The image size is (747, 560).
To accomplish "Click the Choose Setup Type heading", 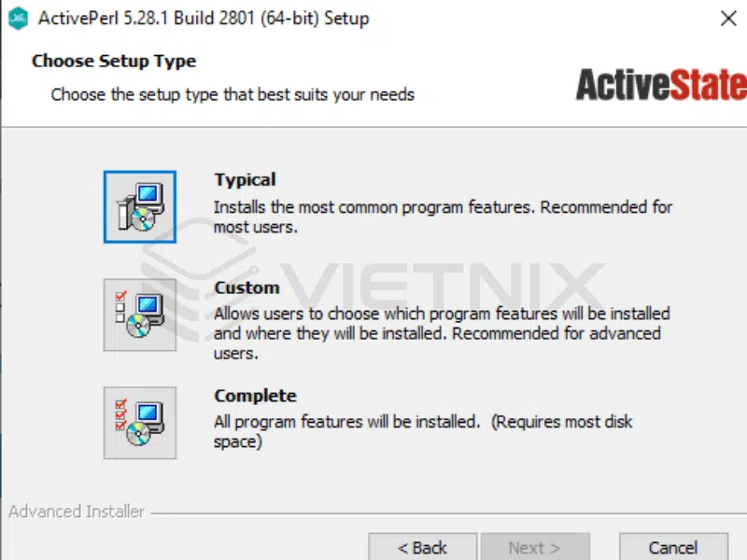I will point(114,62).
